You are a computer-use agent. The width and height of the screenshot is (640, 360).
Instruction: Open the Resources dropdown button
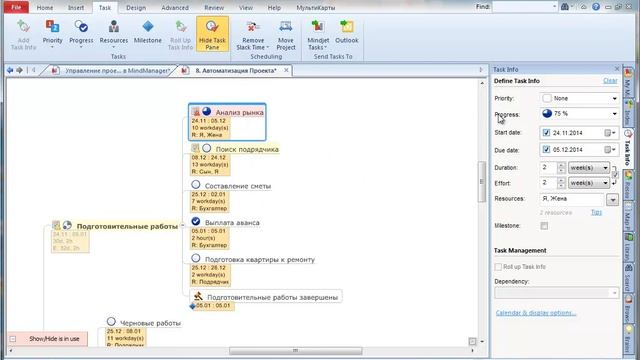(612, 200)
